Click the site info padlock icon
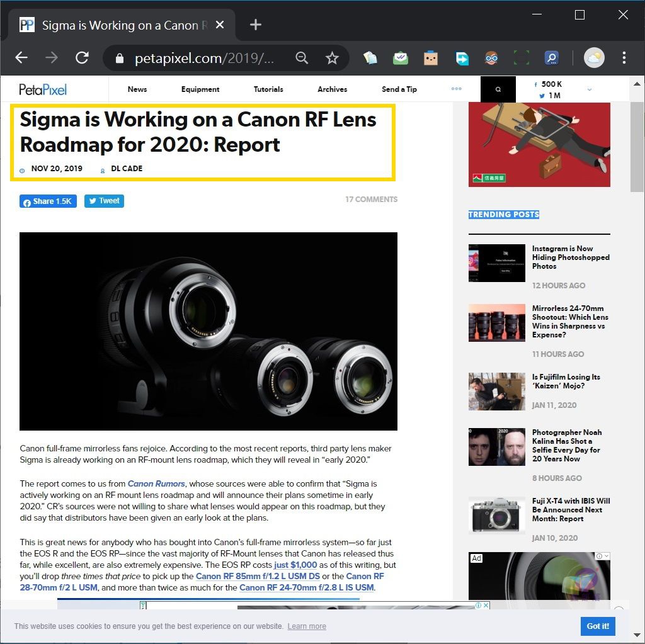The height and width of the screenshot is (644, 645). click(120, 58)
